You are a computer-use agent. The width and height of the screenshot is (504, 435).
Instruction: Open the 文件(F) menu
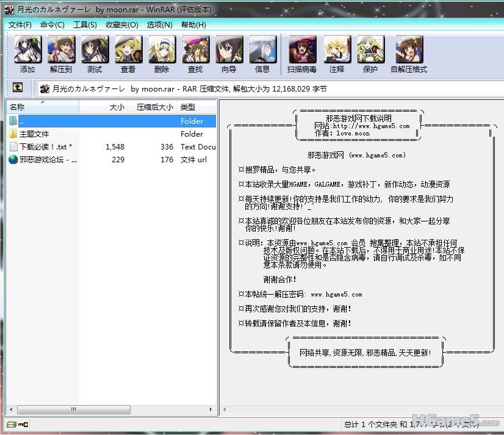tap(20, 25)
